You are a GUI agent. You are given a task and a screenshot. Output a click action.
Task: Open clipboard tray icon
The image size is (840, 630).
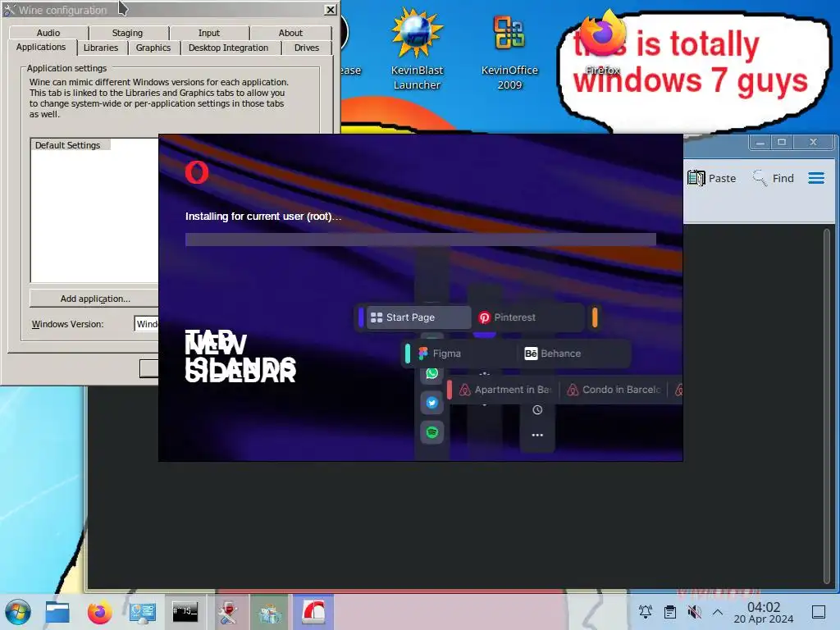click(x=669, y=612)
